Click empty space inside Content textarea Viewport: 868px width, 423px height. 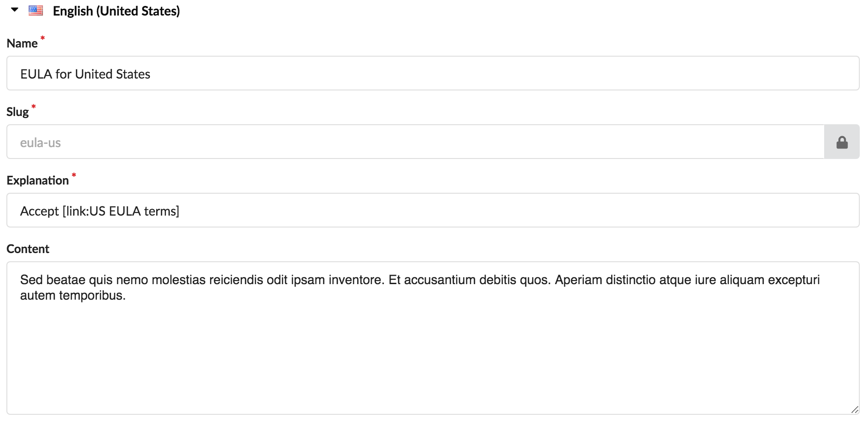pyautogui.click(x=433, y=356)
